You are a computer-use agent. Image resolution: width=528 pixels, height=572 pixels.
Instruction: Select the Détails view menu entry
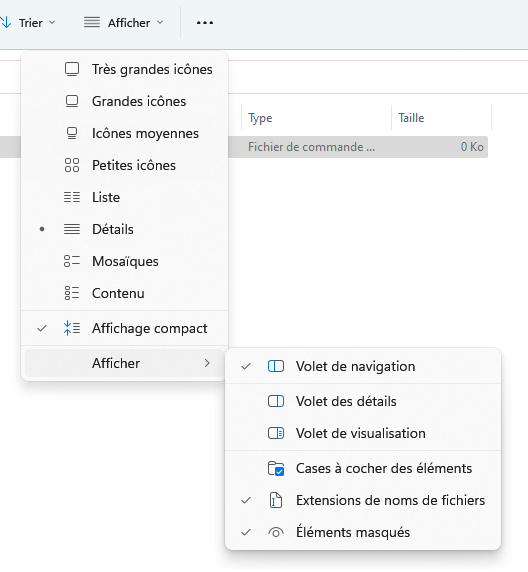(124, 229)
